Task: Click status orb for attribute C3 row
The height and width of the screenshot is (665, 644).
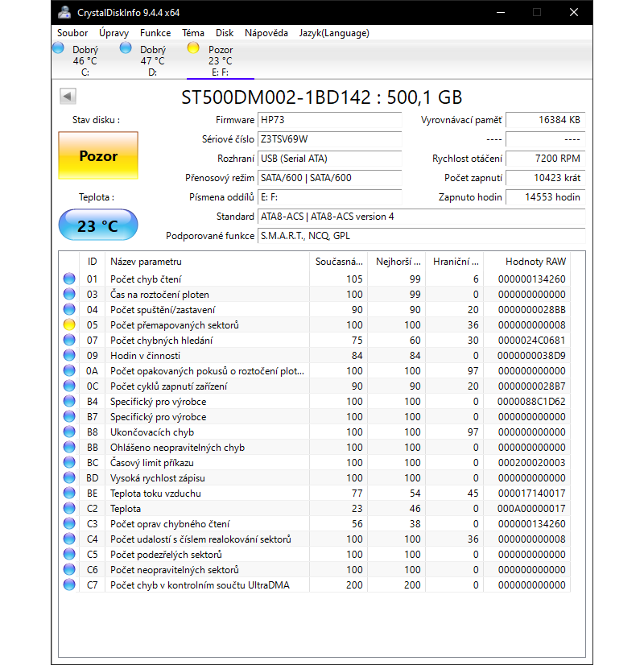Action: pyautogui.click(x=69, y=523)
